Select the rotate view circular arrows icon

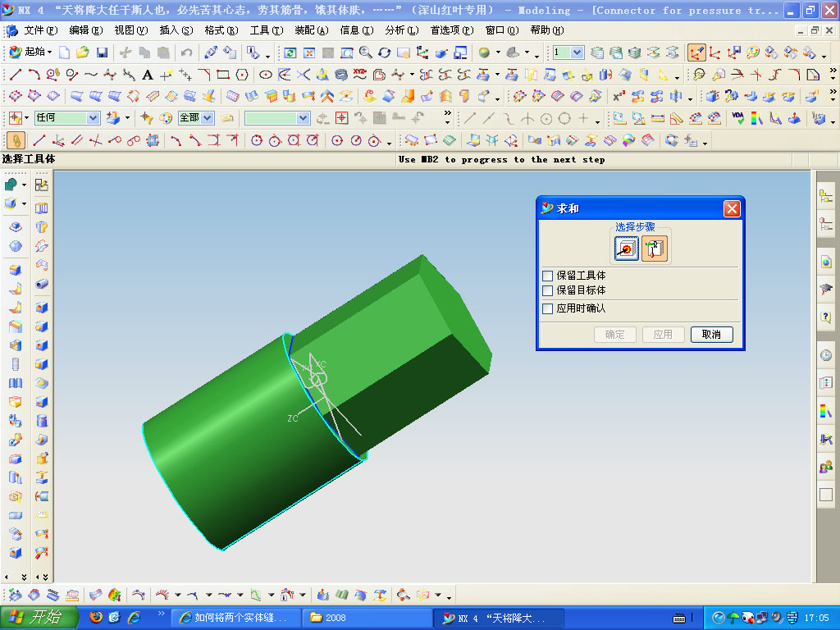384,52
